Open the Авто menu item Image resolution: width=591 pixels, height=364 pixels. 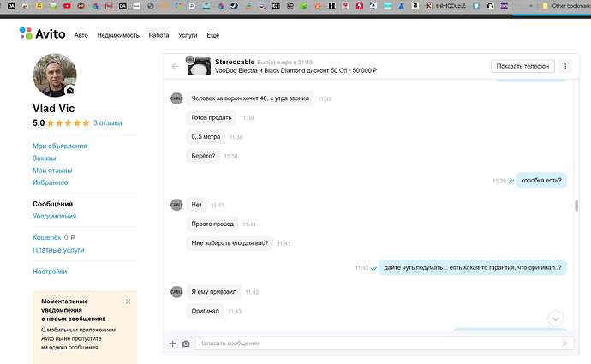(81, 35)
